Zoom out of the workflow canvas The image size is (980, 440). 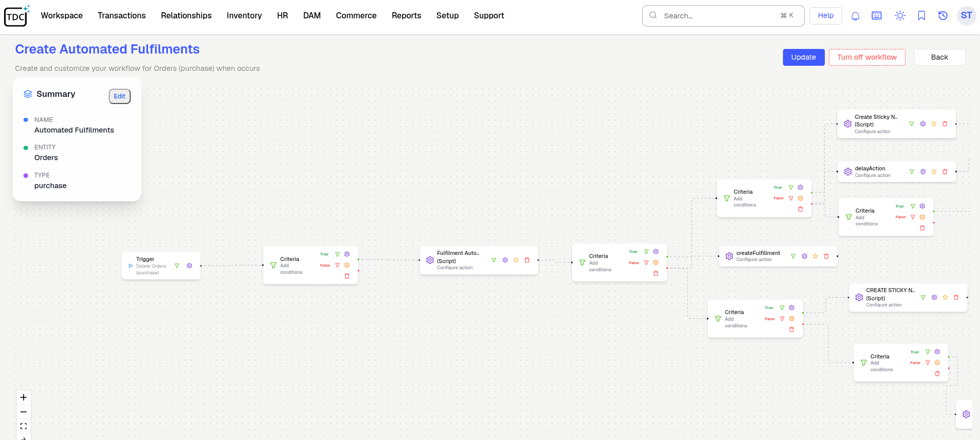coord(23,412)
